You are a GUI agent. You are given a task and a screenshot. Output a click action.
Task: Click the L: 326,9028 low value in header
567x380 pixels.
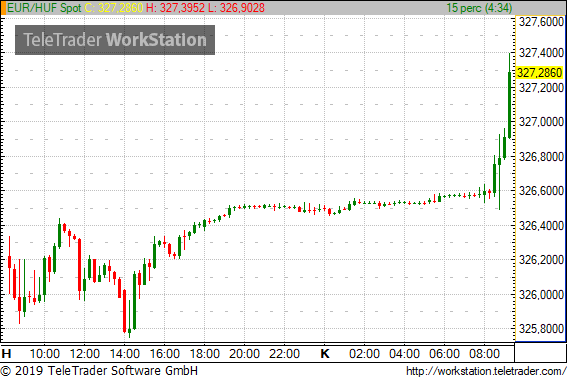coord(236,8)
